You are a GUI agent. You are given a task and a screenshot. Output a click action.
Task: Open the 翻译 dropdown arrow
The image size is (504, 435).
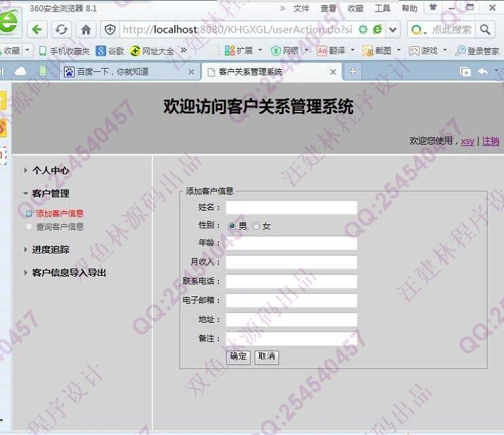point(352,50)
